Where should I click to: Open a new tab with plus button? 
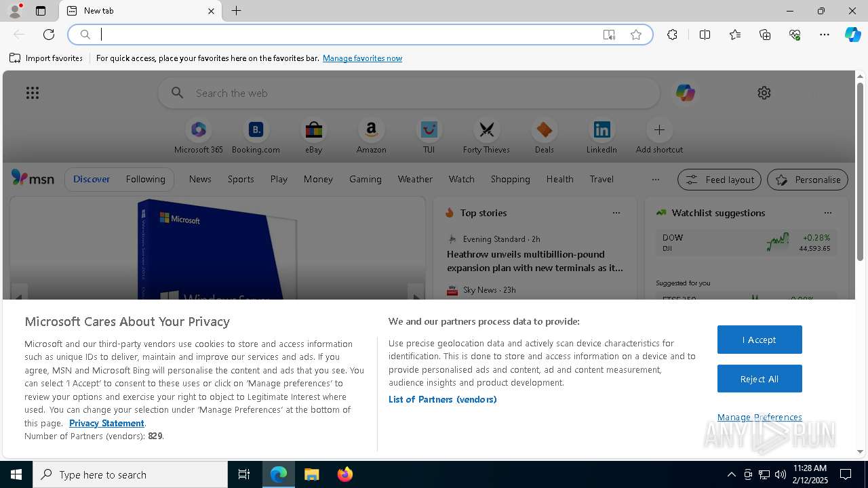click(x=236, y=11)
